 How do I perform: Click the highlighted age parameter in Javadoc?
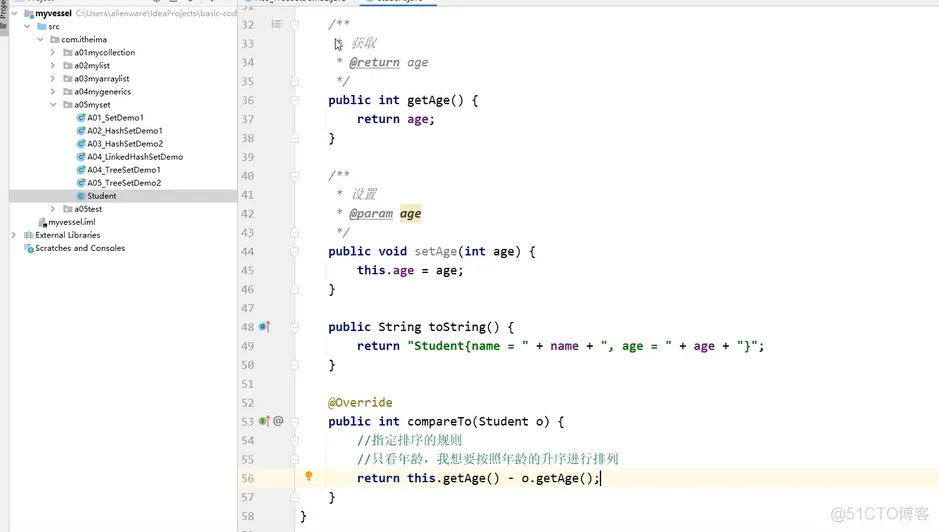pos(411,214)
